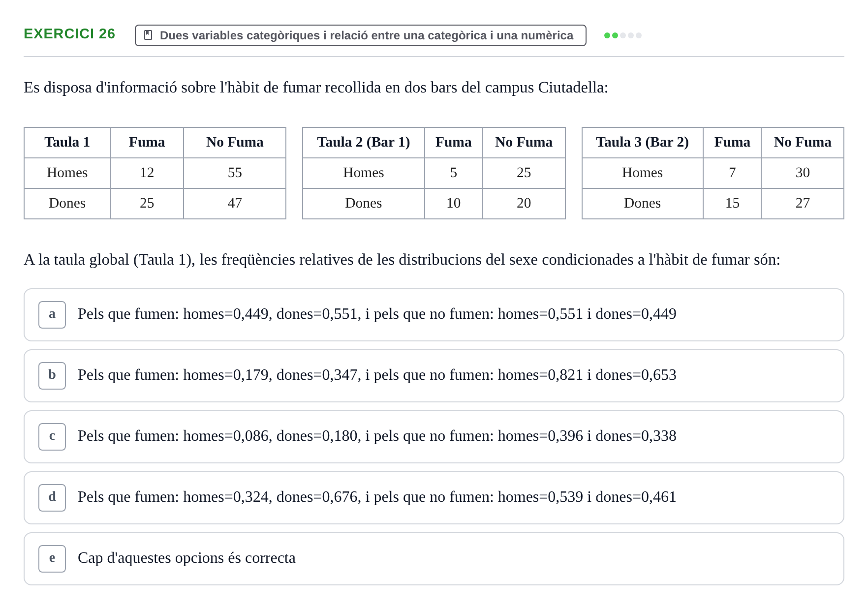
Task: Select answer option b letter box
Action: pos(52,376)
